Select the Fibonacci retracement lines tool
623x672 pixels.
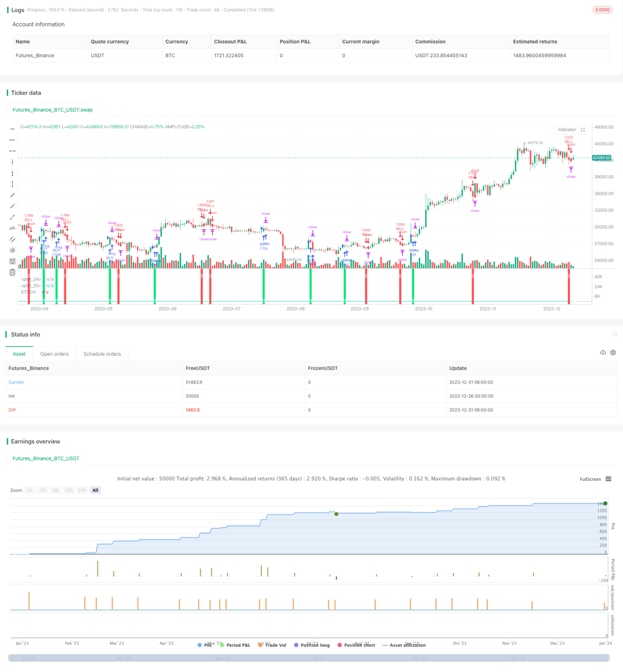pyautogui.click(x=12, y=262)
